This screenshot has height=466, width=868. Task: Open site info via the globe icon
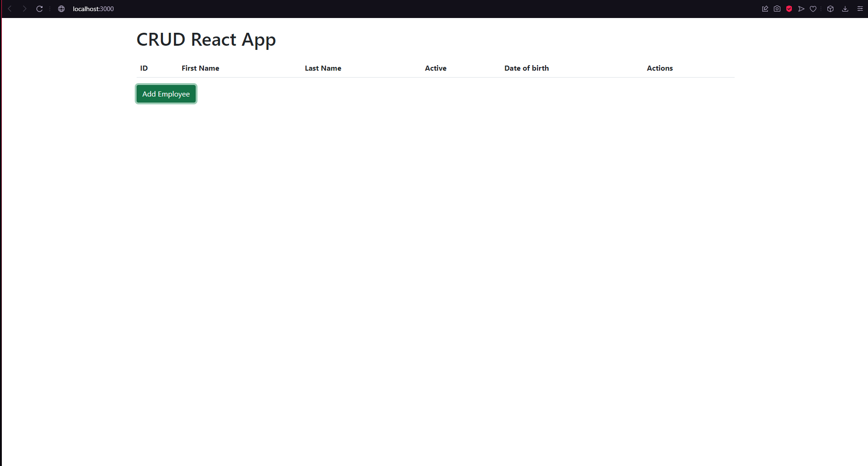[61, 9]
